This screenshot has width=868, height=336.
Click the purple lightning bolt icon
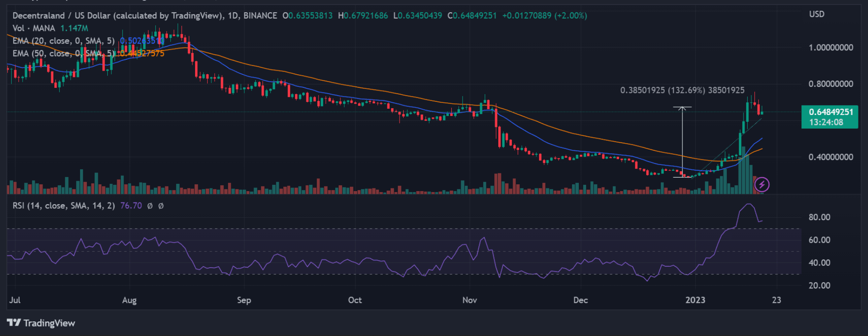762,184
